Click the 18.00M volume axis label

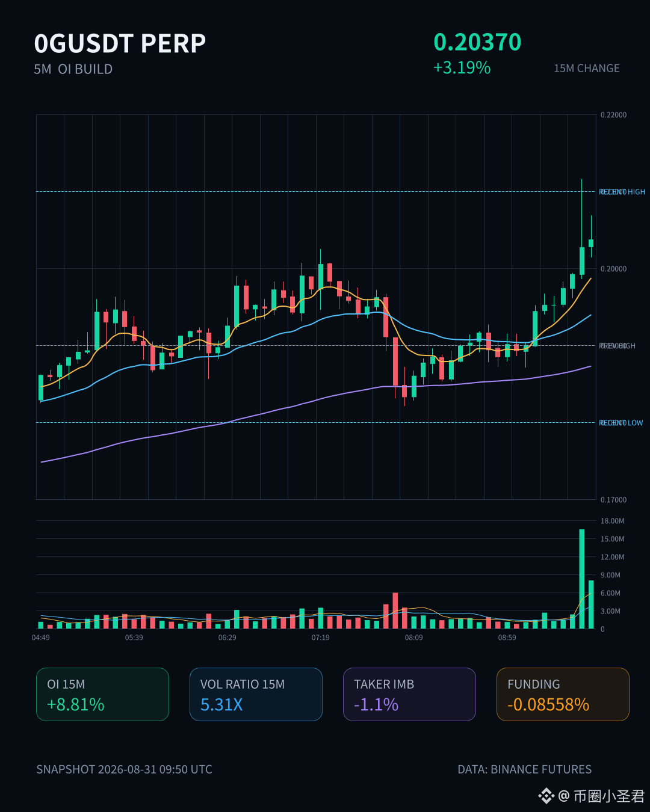(612, 521)
